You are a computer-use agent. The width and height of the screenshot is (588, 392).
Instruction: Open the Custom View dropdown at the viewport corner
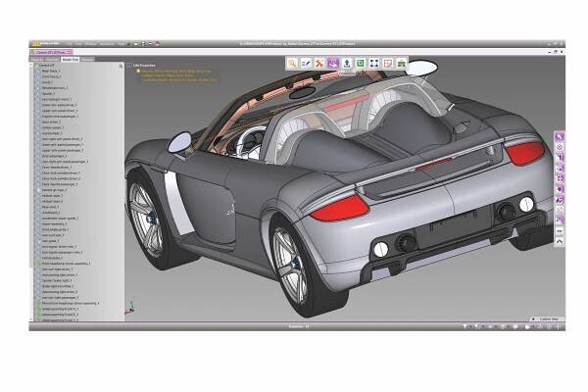[x=547, y=318]
